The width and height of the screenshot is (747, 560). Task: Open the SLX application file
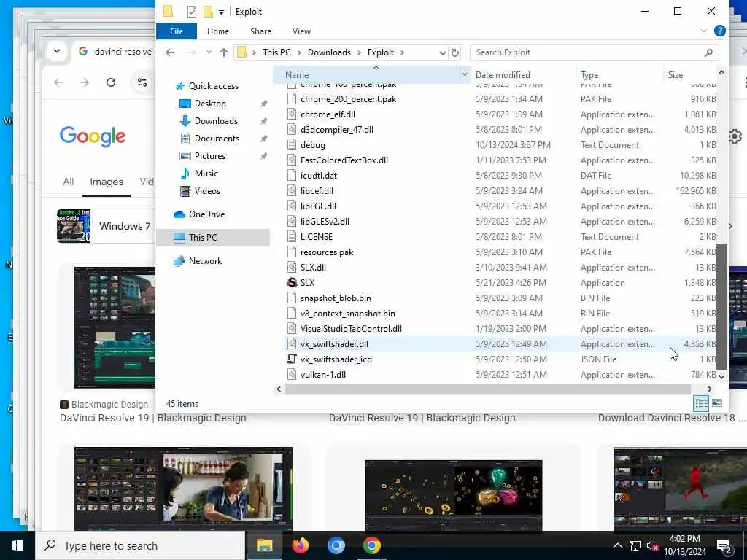307,282
